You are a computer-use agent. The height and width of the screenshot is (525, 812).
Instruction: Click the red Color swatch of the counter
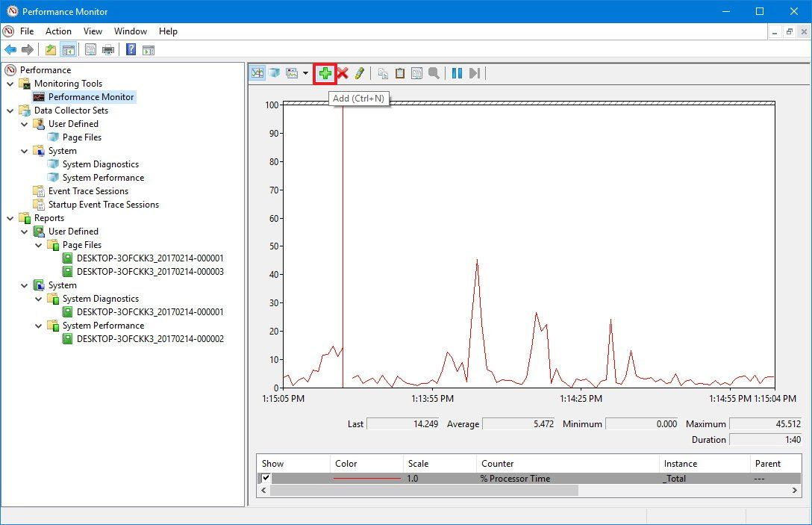[x=366, y=478]
